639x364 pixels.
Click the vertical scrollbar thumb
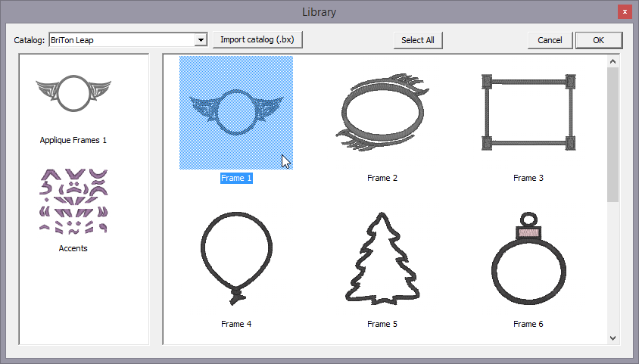coord(613,135)
